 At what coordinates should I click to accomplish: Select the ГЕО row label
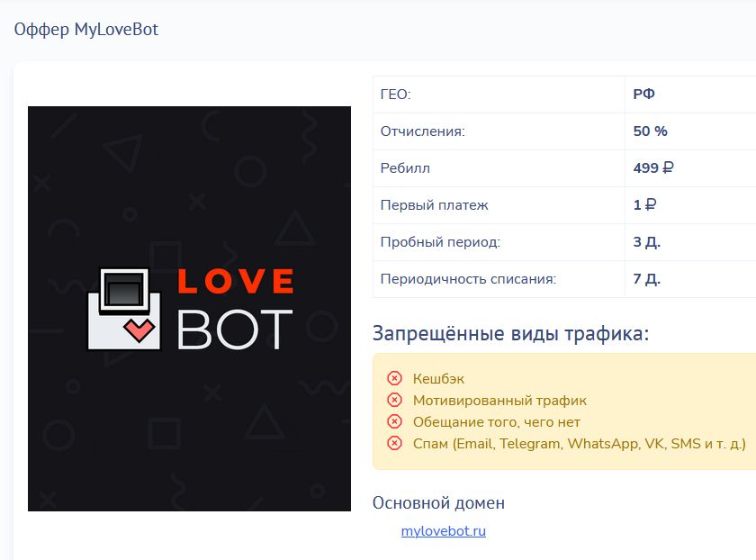(396, 95)
